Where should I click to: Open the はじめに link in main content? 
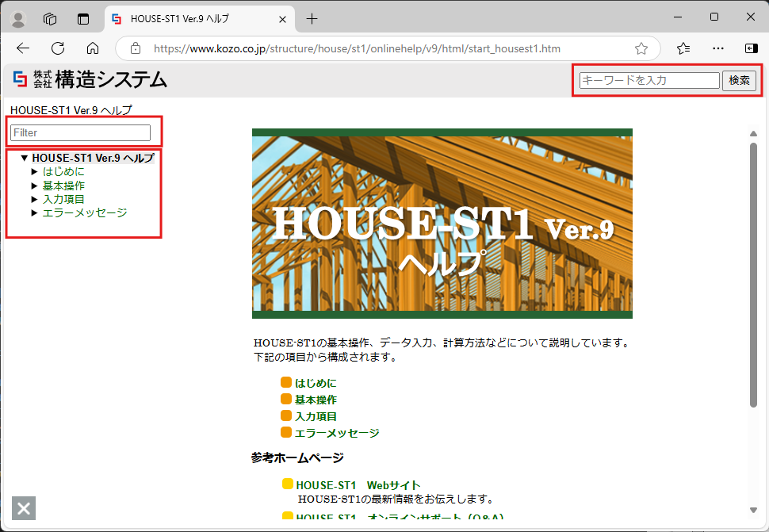(x=316, y=383)
